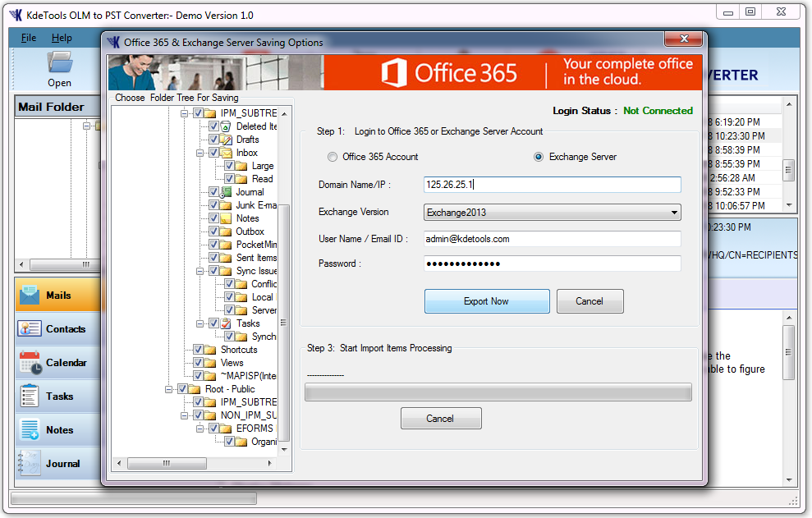Click the EFORMS folder icon

[226, 429]
